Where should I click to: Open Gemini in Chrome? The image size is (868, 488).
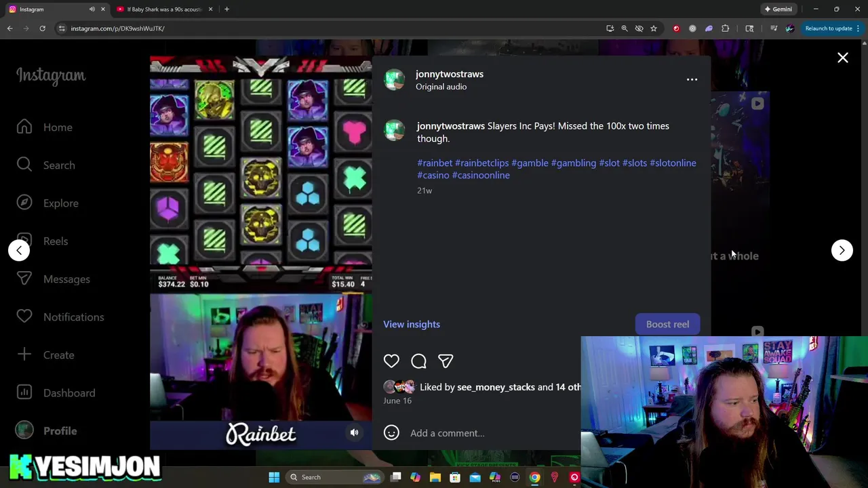(x=778, y=9)
